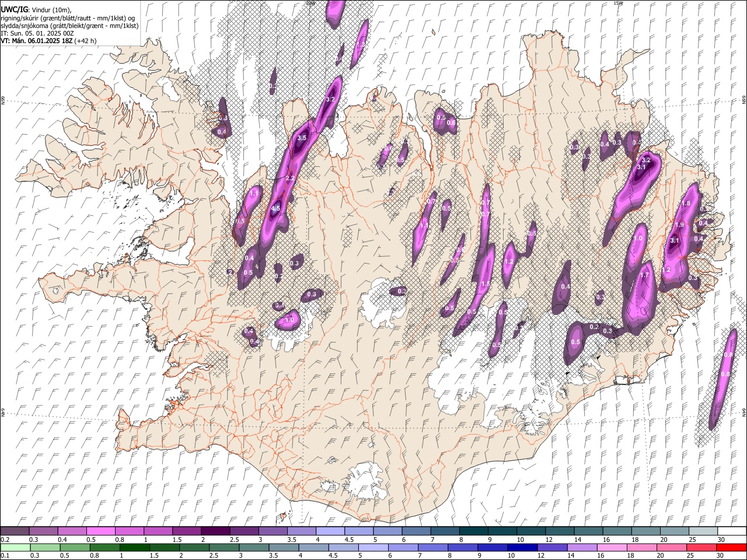Screen dimensions: 747x560
Task: Click the "1.9" value in the east
Action: pos(679,225)
